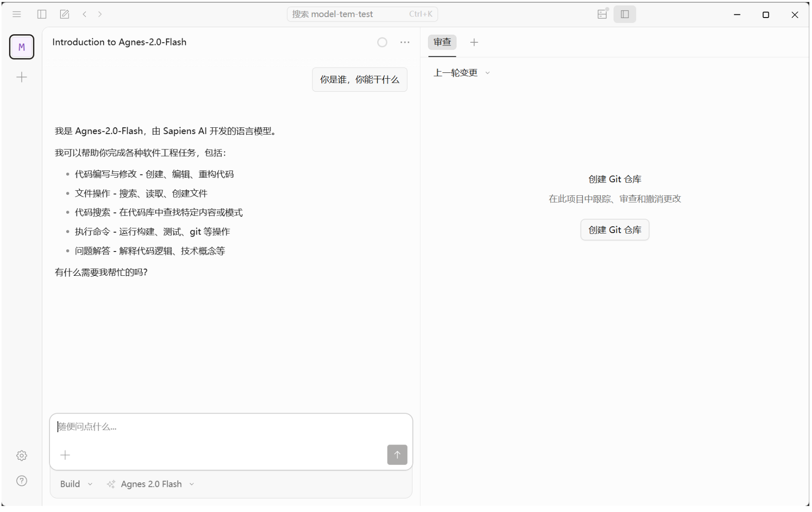This screenshot has height=512, width=812.
Task: Click the text 在此项目中跟踪、审查和撤消更改
Action: [615, 199]
